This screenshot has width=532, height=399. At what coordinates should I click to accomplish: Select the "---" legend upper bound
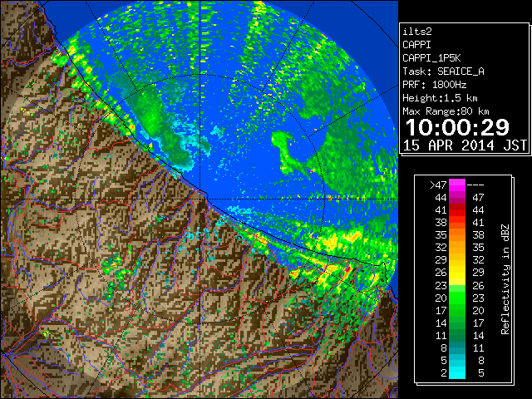click(x=475, y=185)
